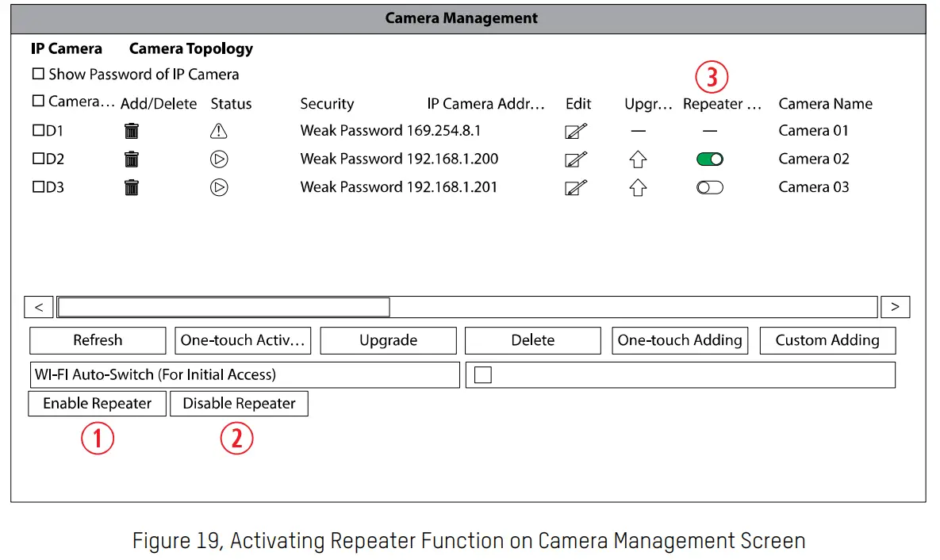
Task: Enable the repeater toggle for Camera 03
Action: point(708,187)
